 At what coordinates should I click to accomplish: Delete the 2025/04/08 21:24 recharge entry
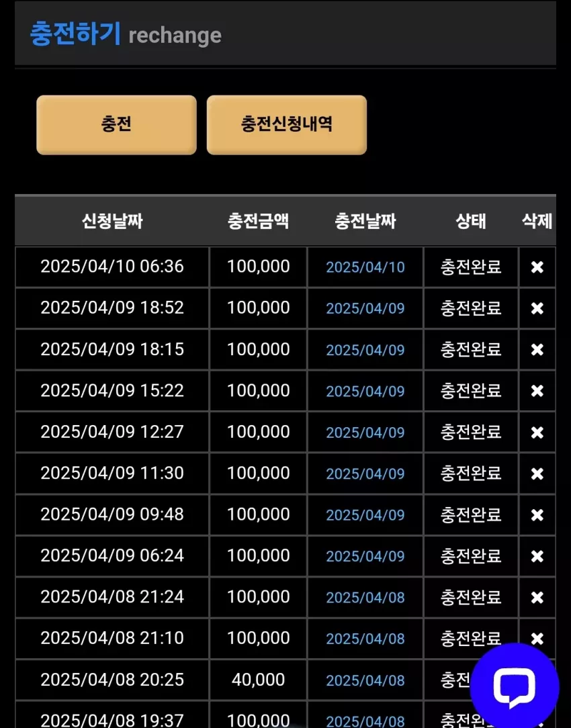click(537, 598)
